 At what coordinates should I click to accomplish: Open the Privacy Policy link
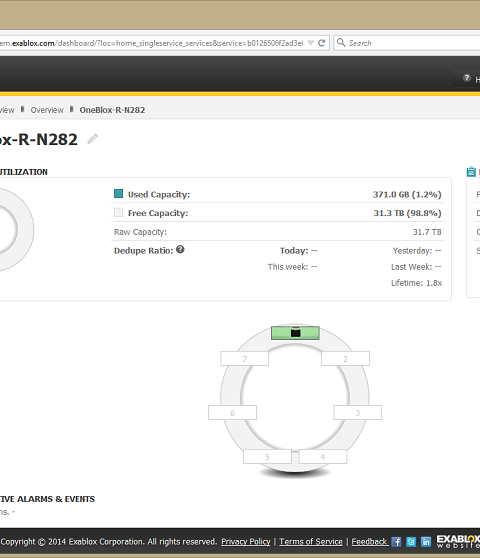(x=246, y=542)
